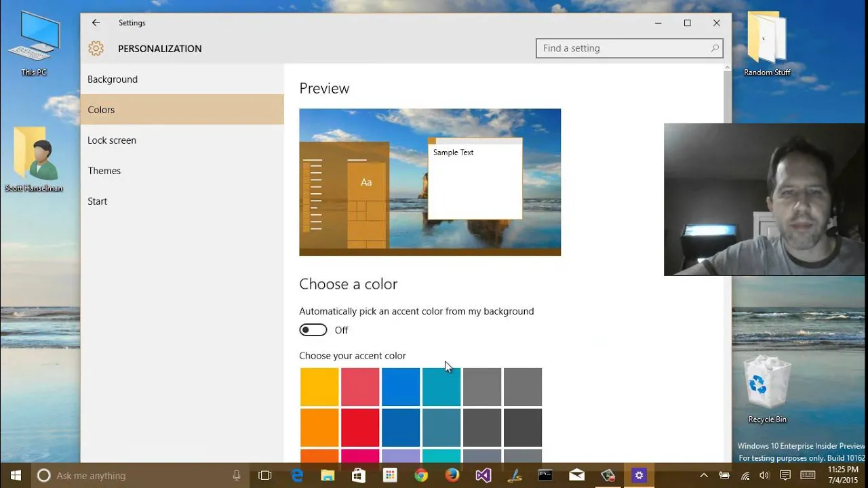This screenshot has height=488, width=868.
Task: Launch Microsoft Edge from the taskbar
Action: point(297,476)
